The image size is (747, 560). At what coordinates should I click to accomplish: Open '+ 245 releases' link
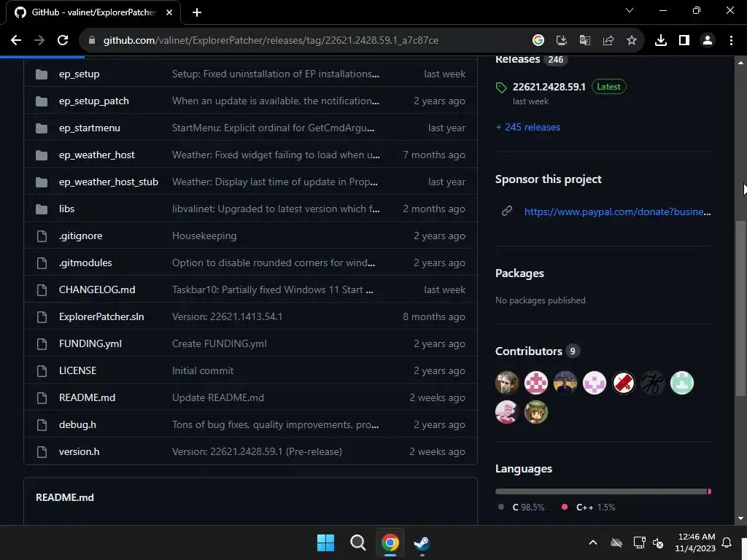(528, 127)
